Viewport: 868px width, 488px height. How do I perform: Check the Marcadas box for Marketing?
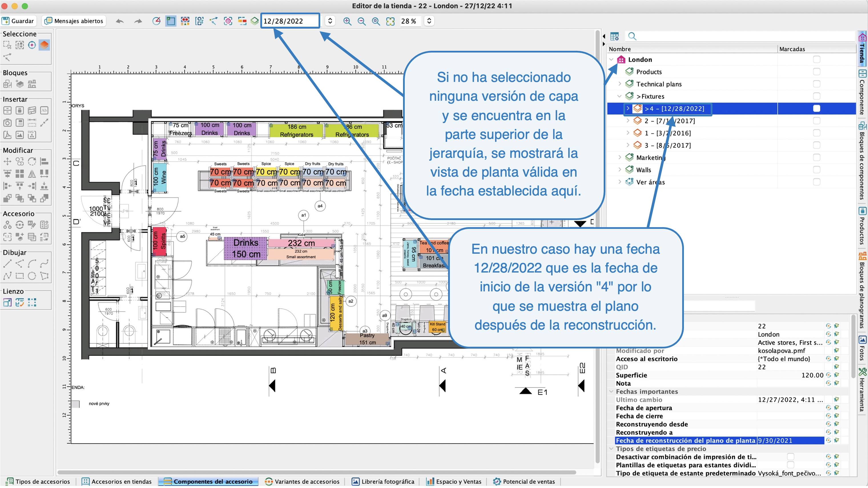pyautogui.click(x=816, y=158)
